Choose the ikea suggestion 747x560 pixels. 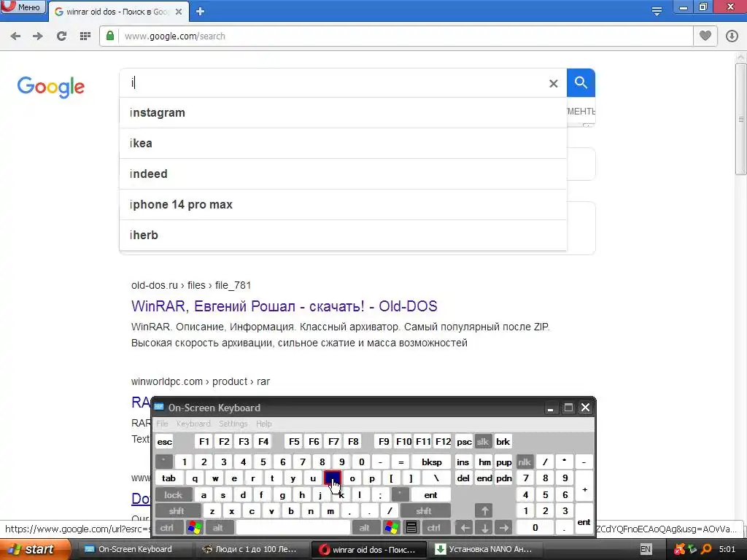tap(343, 144)
